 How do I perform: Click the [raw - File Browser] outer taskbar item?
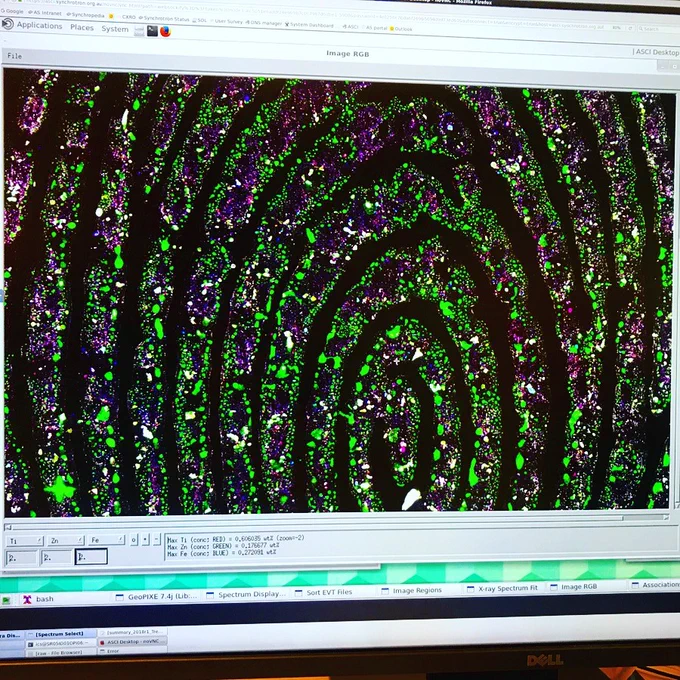[x=59, y=652]
